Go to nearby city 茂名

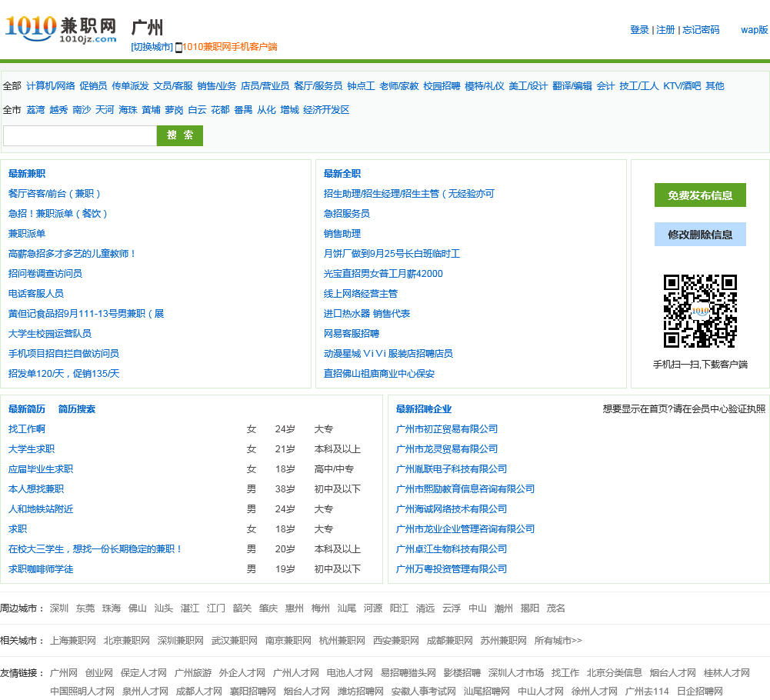tap(556, 608)
